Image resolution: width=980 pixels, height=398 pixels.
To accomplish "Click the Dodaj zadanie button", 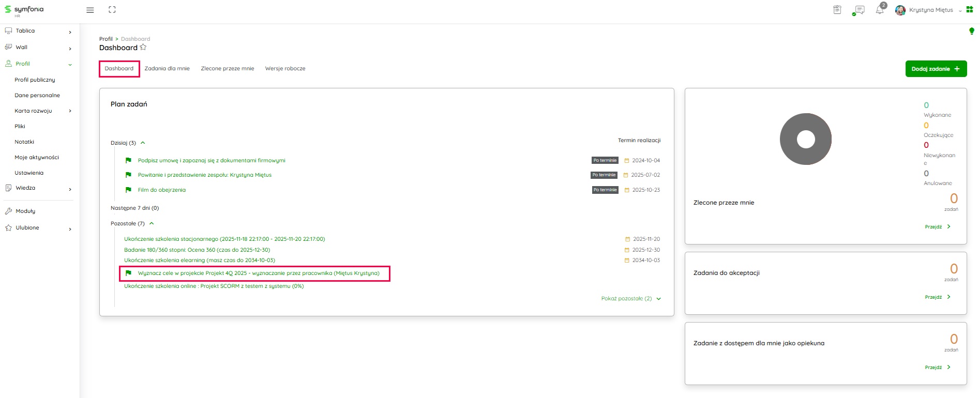I will [x=936, y=69].
